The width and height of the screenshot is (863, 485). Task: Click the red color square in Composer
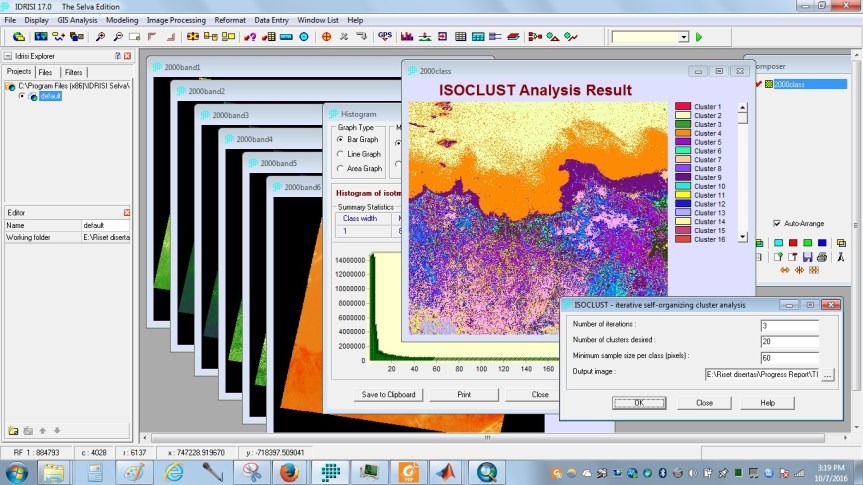[793, 243]
